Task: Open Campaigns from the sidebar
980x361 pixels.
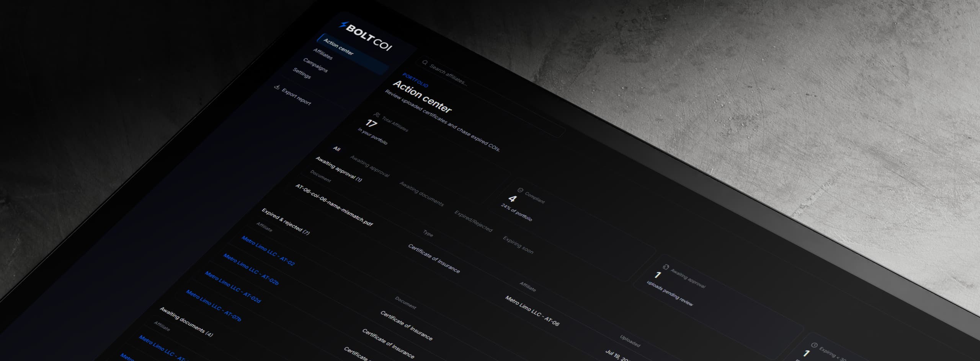Action: [x=315, y=65]
